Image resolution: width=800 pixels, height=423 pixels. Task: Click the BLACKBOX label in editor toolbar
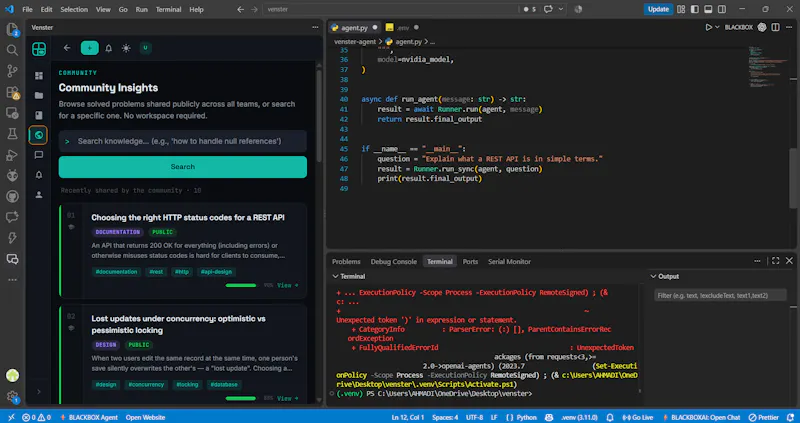pyautogui.click(x=738, y=28)
